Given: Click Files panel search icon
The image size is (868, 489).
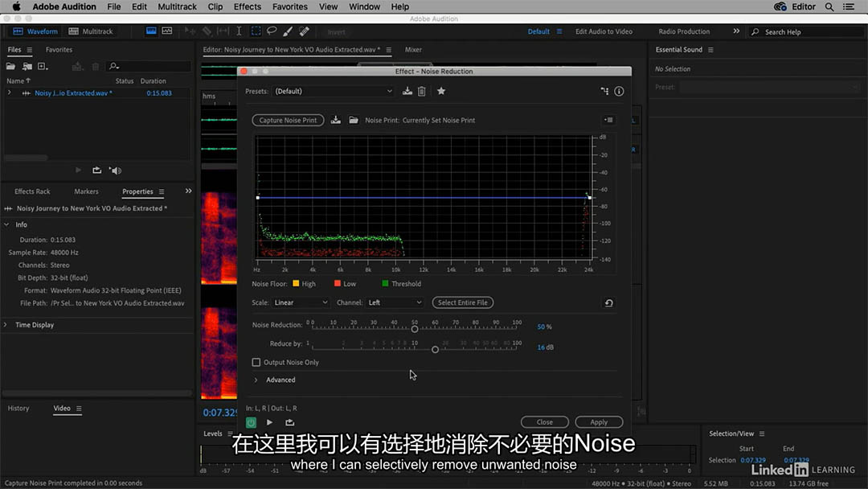Looking at the screenshot, I should pyautogui.click(x=114, y=67).
